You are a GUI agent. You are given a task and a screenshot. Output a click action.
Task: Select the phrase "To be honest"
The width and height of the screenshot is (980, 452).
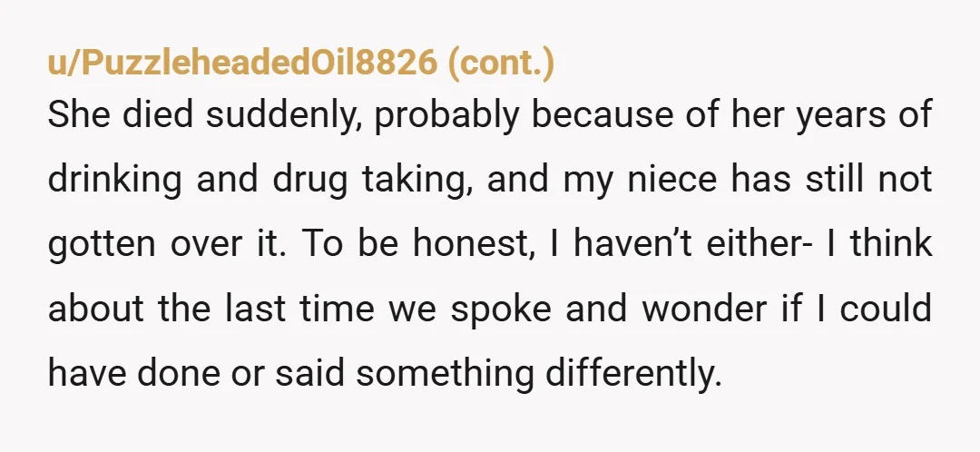[418, 244]
